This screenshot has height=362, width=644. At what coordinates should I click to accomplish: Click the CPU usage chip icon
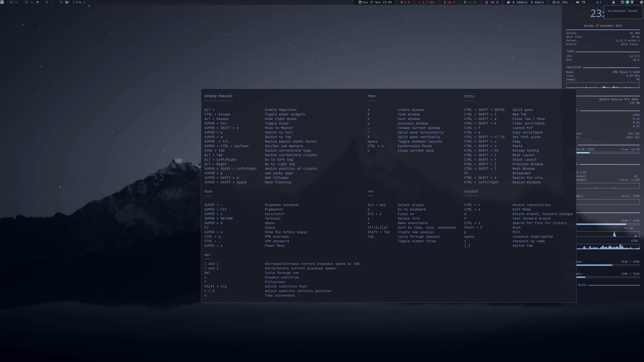point(402,2)
